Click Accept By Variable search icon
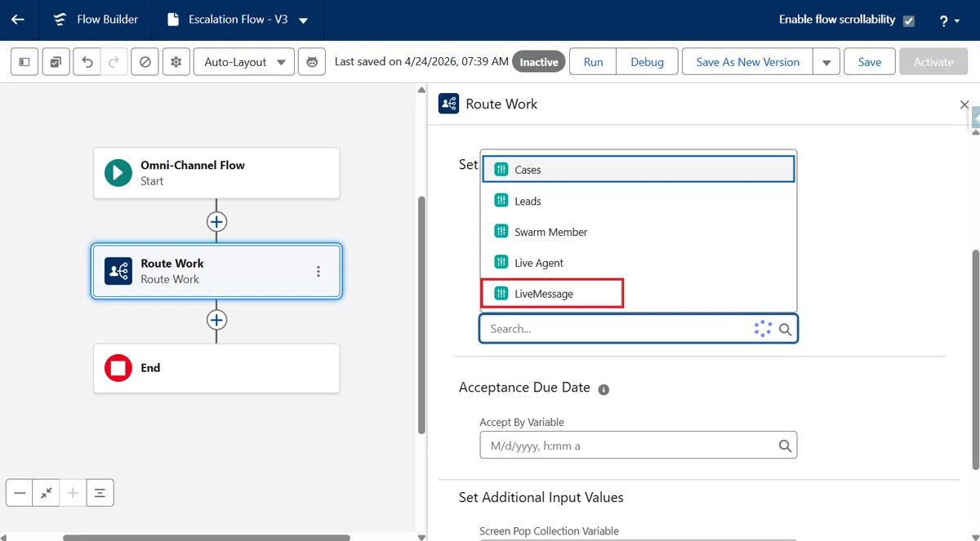Image resolution: width=980 pixels, height=541 pixels. [x=785, y=446]
